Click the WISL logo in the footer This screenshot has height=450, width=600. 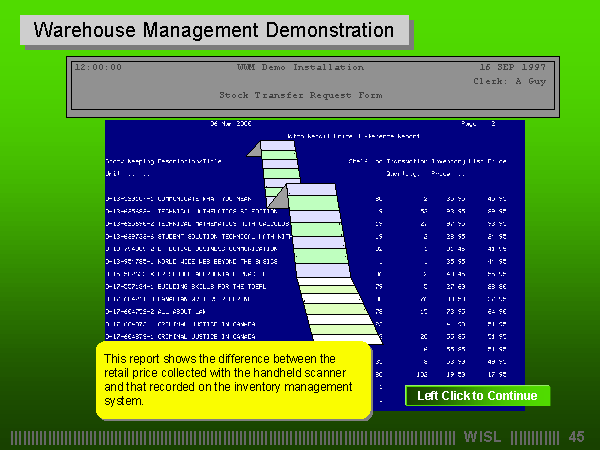click(483, 437)
